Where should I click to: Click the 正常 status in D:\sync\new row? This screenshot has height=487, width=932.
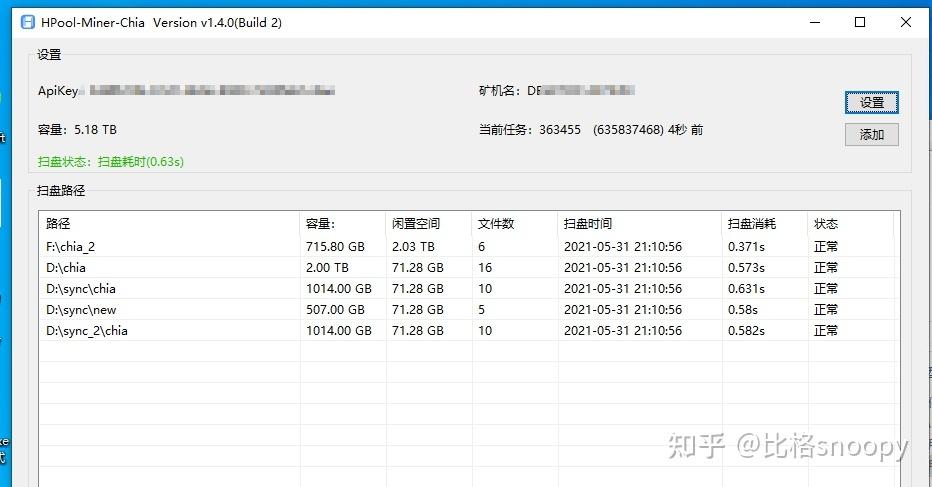click(x=826, y=310)
